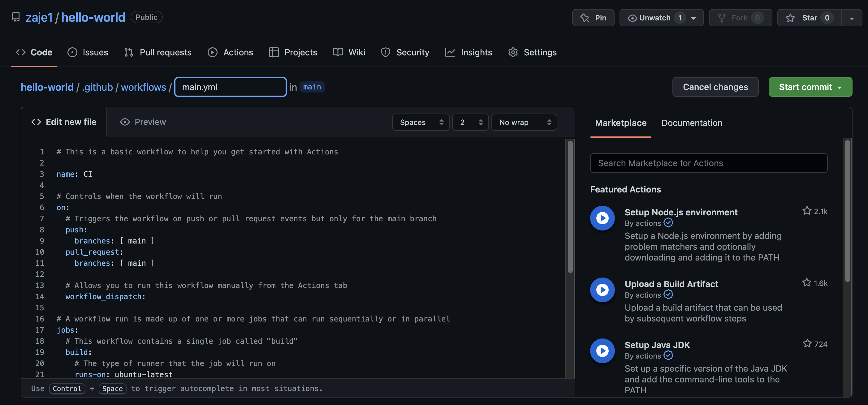The image size is (868, 405).
Task: View the Insights tab
Action: tap(469, 52)
